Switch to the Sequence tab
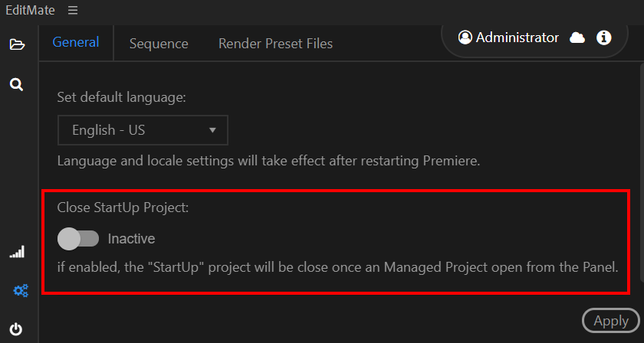 pyautogui.click(x=159, y=44)
